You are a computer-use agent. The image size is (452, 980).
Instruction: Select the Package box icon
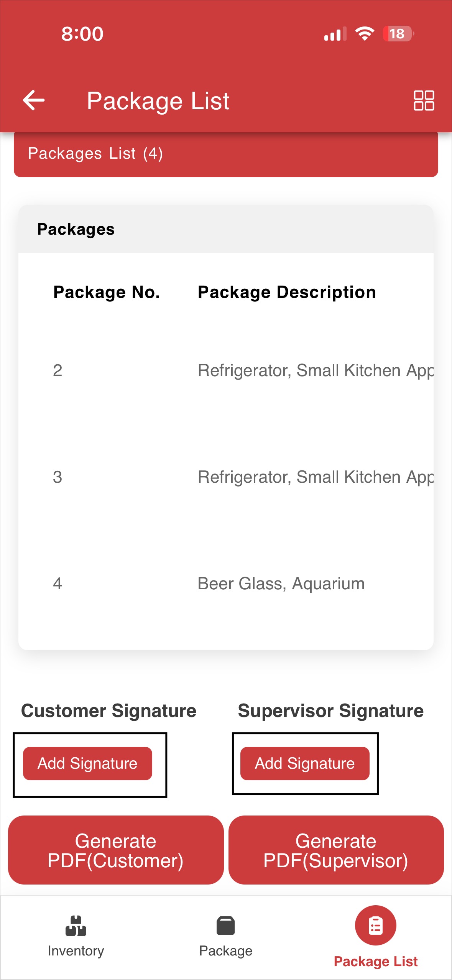point(225,926)
